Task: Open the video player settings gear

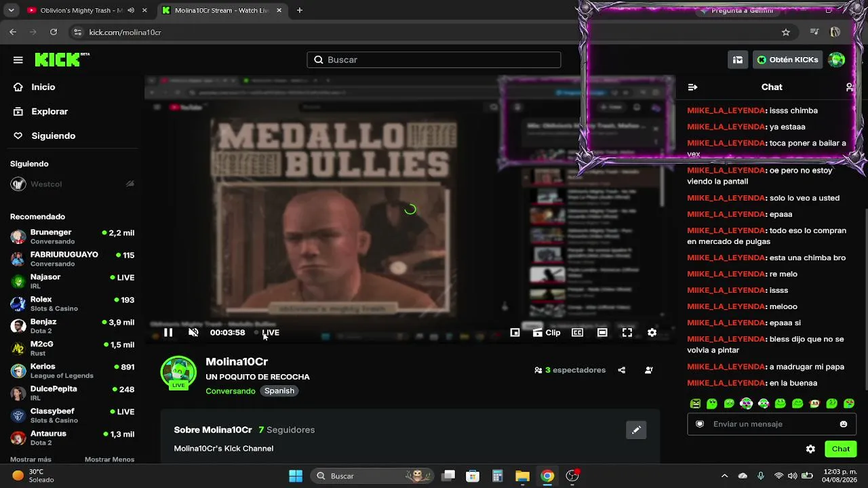Action: pos(652,332)
